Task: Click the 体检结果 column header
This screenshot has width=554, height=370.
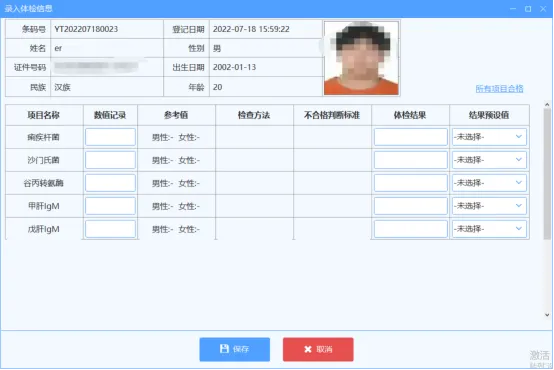Action: tap(410, 115)
